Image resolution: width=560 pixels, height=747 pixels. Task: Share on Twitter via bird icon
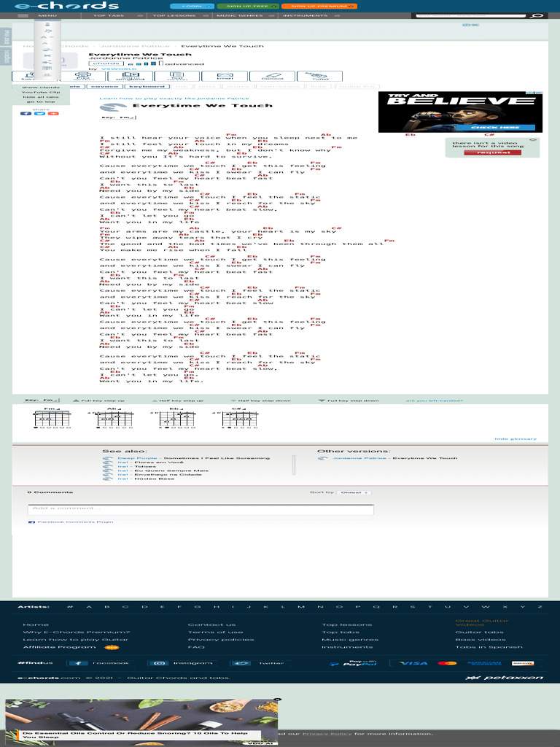pos(39,114)
